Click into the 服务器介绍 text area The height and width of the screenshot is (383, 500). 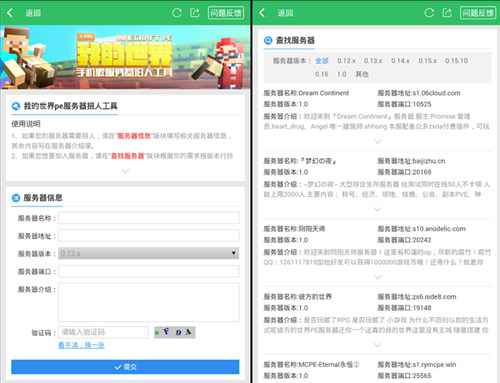click(149, 302)
